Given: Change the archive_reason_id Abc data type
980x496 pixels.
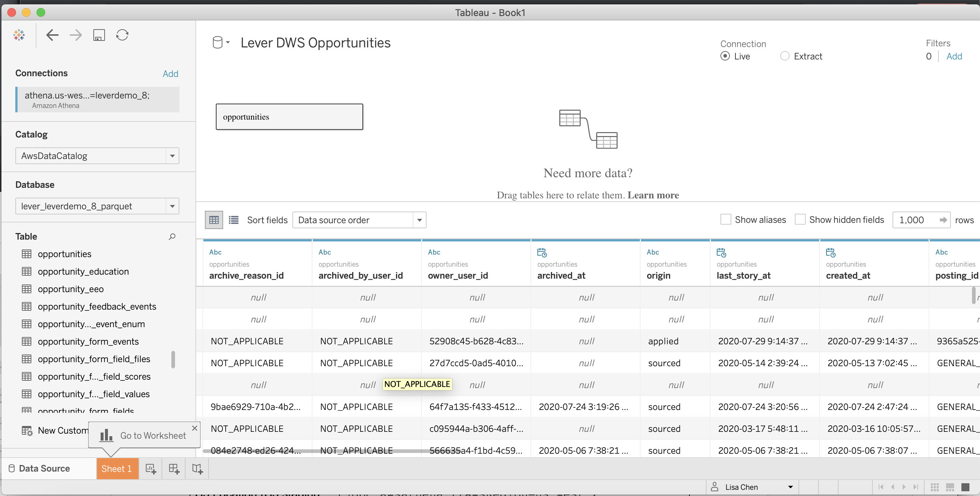Looking at the screenshot, I should (x=215, y=252).
